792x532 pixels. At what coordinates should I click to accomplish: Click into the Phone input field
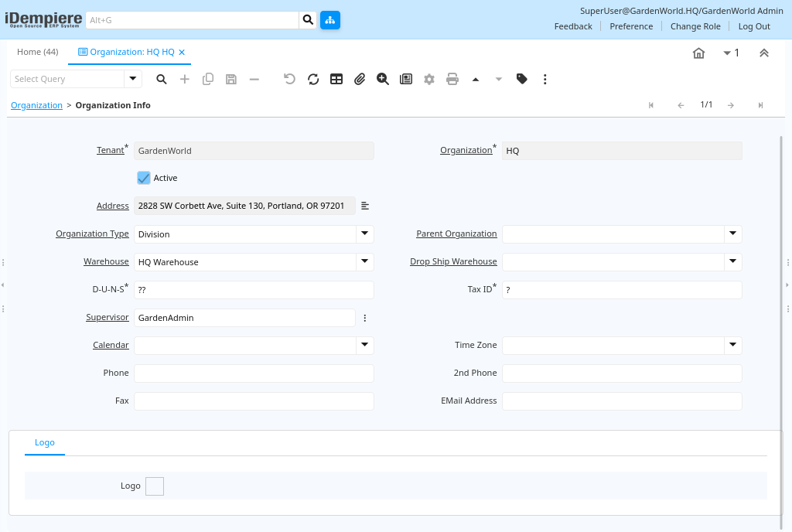254,373
